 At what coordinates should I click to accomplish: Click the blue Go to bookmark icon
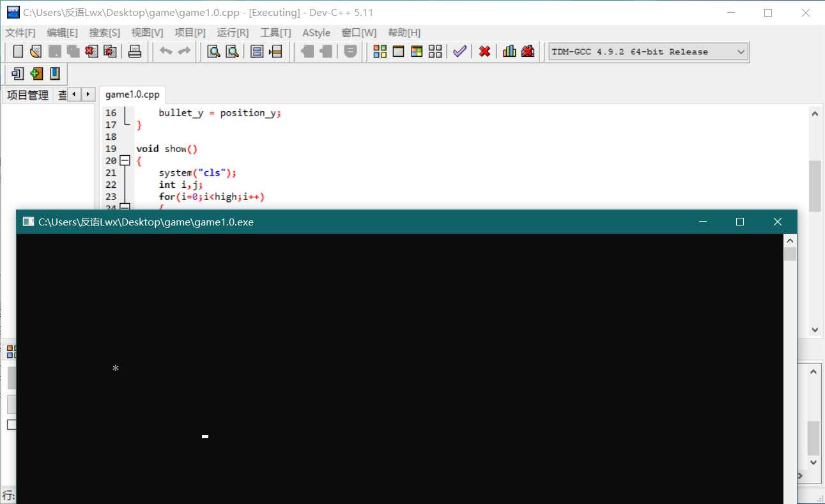point(55,74)
